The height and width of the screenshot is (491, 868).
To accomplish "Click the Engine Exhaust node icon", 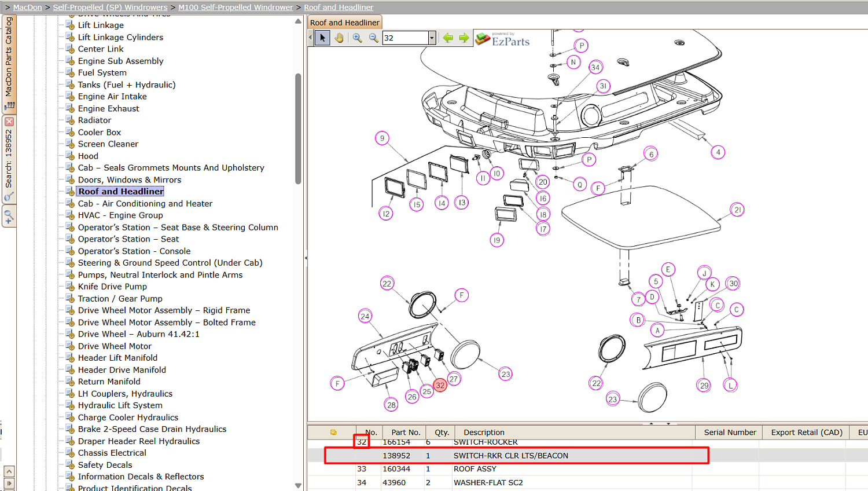I will [70, 108].
